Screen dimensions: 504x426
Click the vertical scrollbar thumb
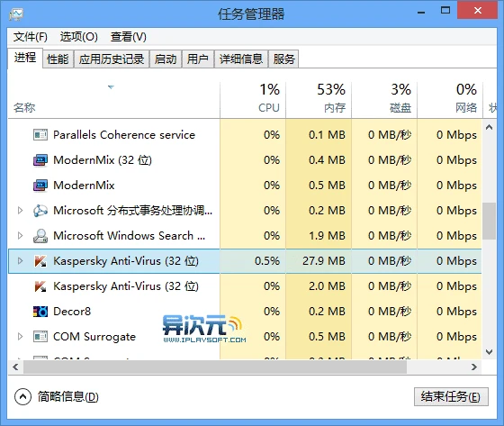click(x=490, y=221)
